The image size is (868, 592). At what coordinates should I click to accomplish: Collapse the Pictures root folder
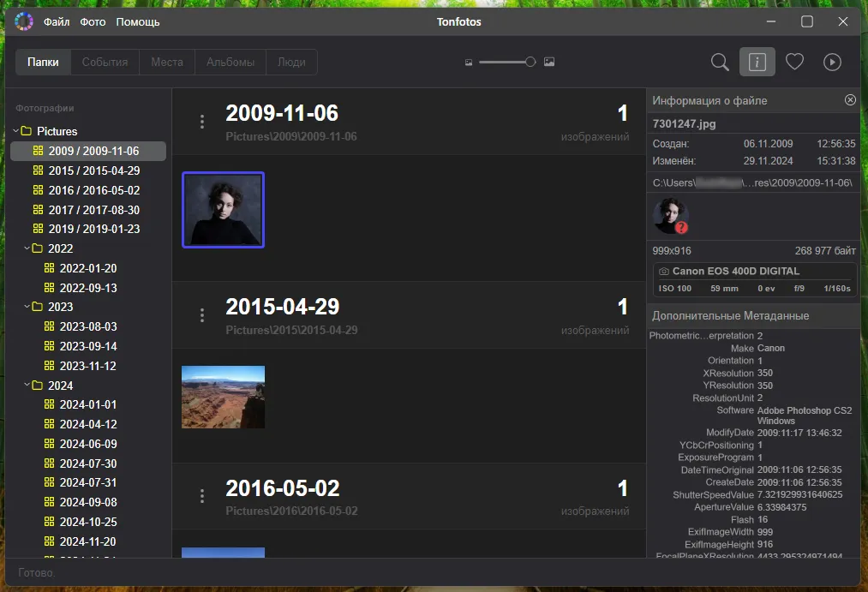(15, 131)
